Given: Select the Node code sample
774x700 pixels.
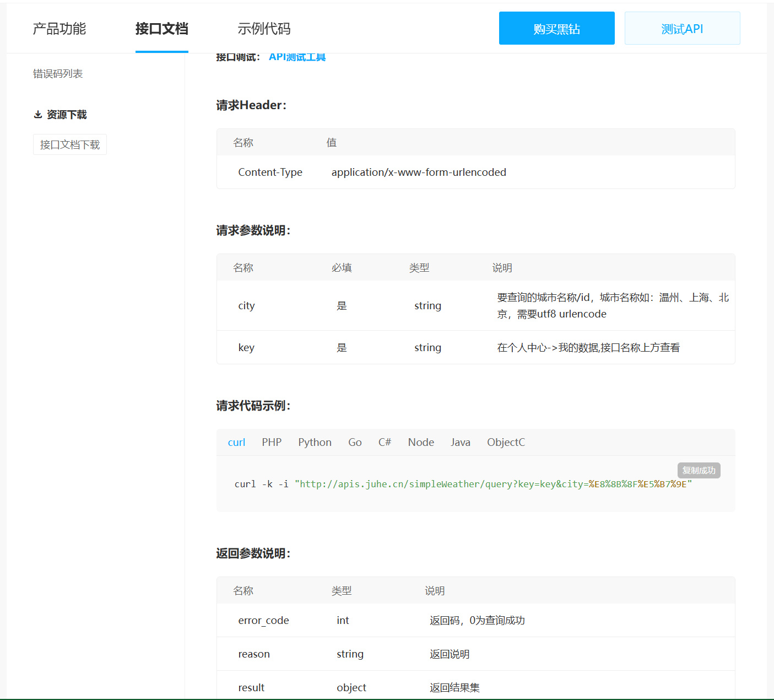Looking at the screenshot, I should [x=420, y=442].
